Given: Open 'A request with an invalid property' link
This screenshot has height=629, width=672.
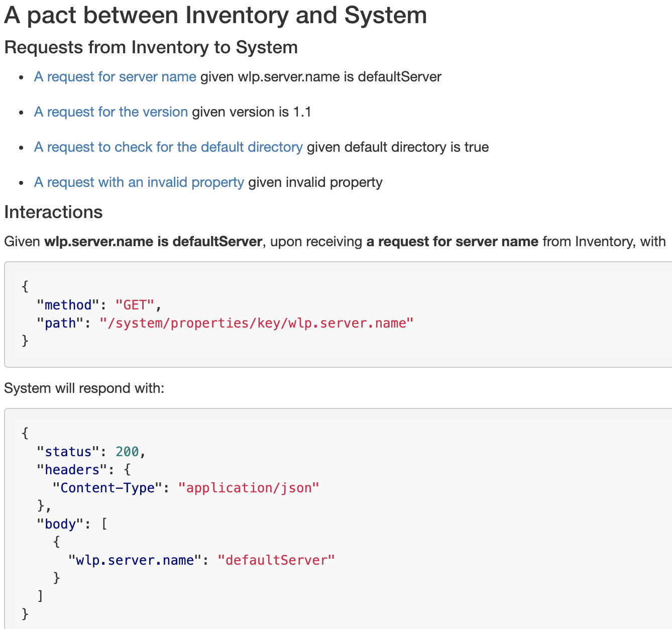Looking at the screenshot, I should click(x=139, y=182).
